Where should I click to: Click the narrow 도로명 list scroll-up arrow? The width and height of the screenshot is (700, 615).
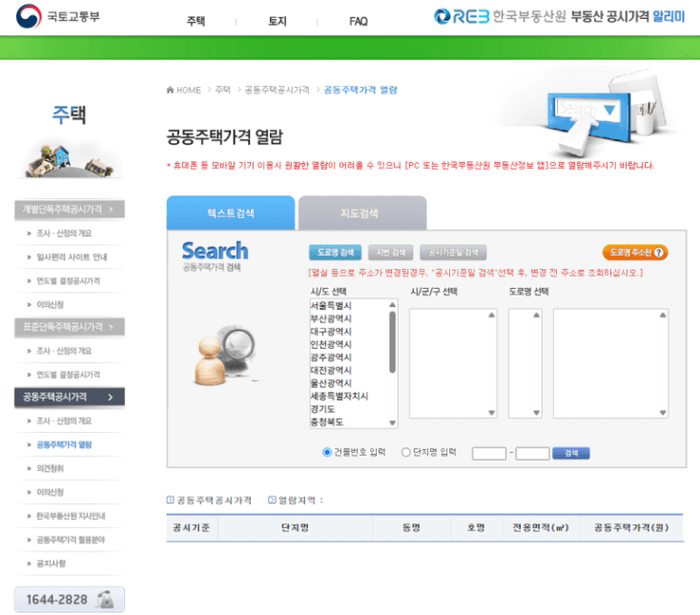(x=537, y=315)
